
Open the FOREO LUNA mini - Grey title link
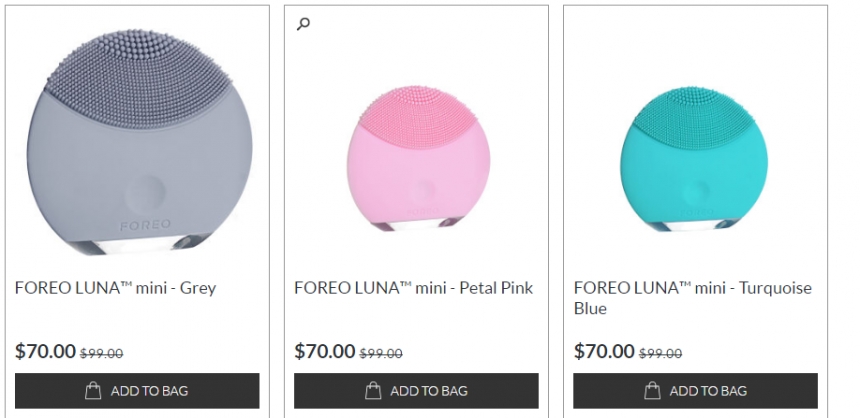click(115, 288)
